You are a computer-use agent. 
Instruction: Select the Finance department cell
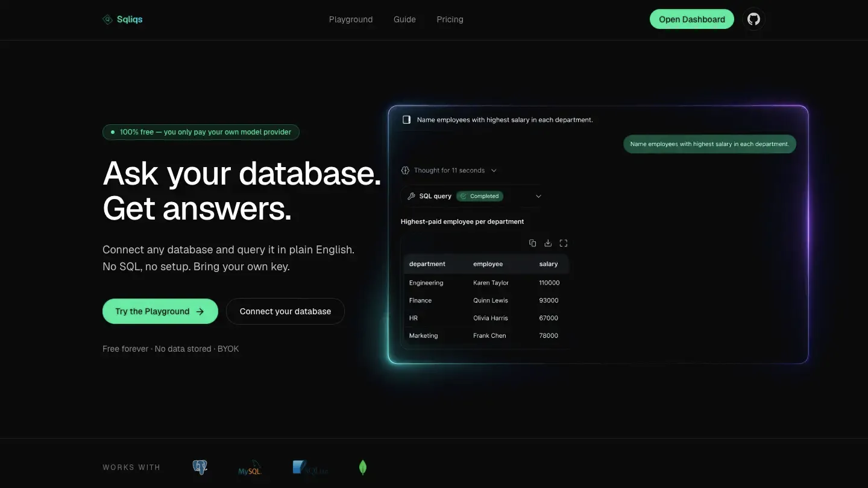point(420,300)
